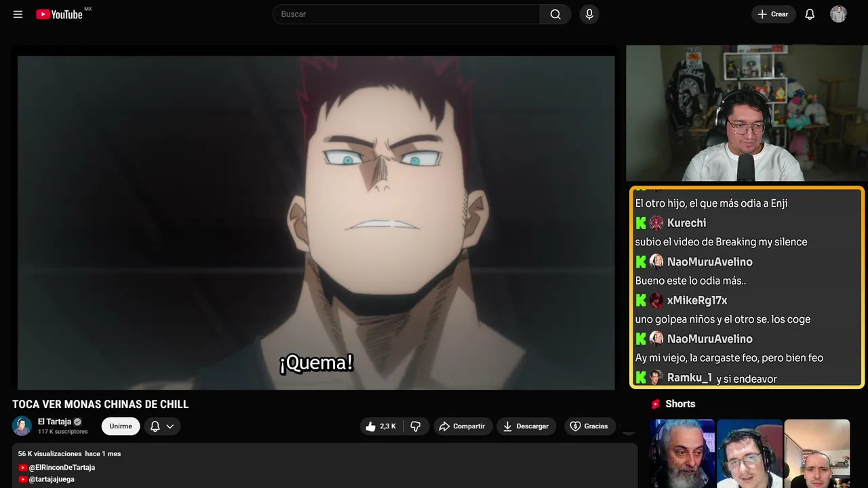
Task: Open the Crear menu
Action: [x=773, y=14]
